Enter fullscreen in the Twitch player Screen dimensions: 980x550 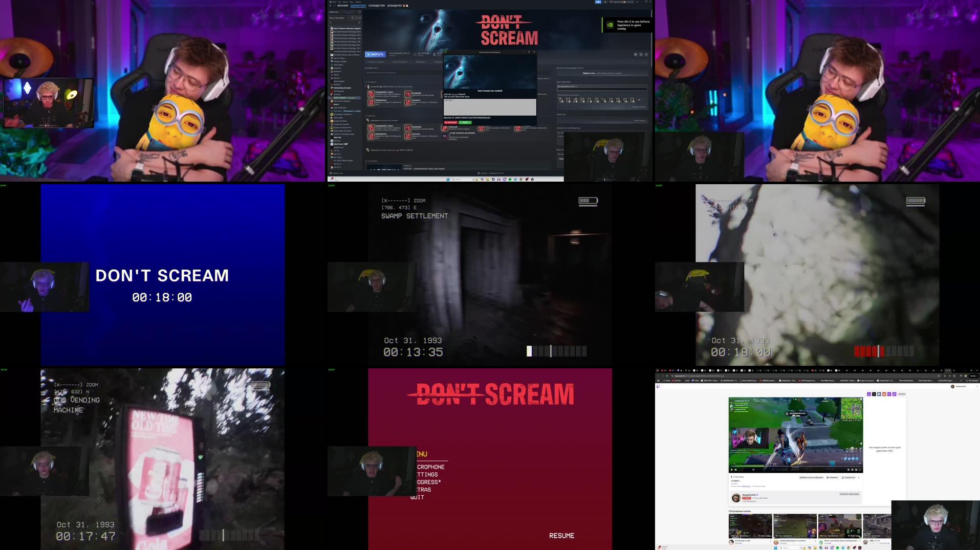860,470
